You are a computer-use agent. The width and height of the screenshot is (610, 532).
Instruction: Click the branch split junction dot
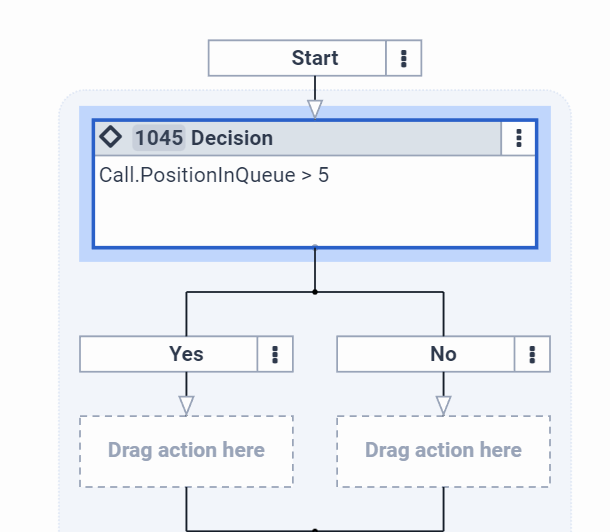(315, 292)
